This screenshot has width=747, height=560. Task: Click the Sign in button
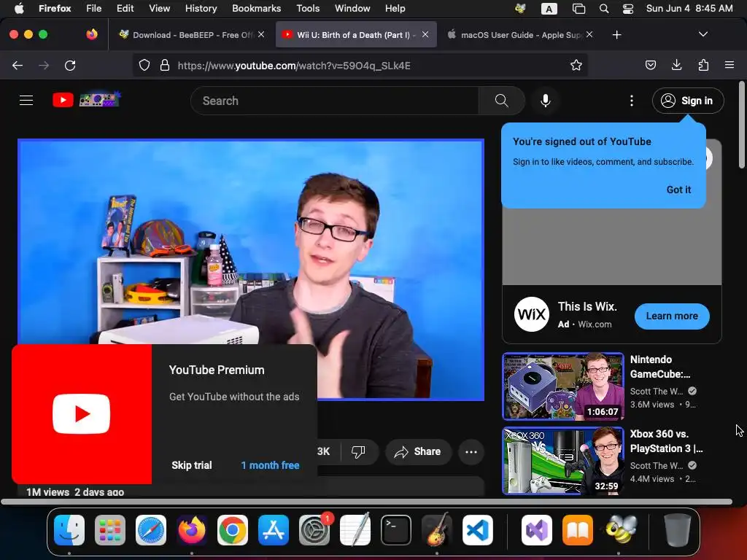pyautogui.click(x=688, y=101)
